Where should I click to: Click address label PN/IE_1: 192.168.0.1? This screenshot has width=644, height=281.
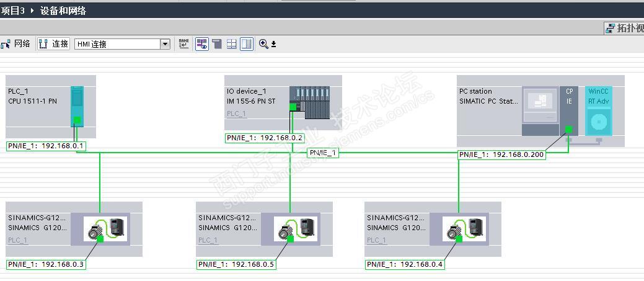coord(46,146)
